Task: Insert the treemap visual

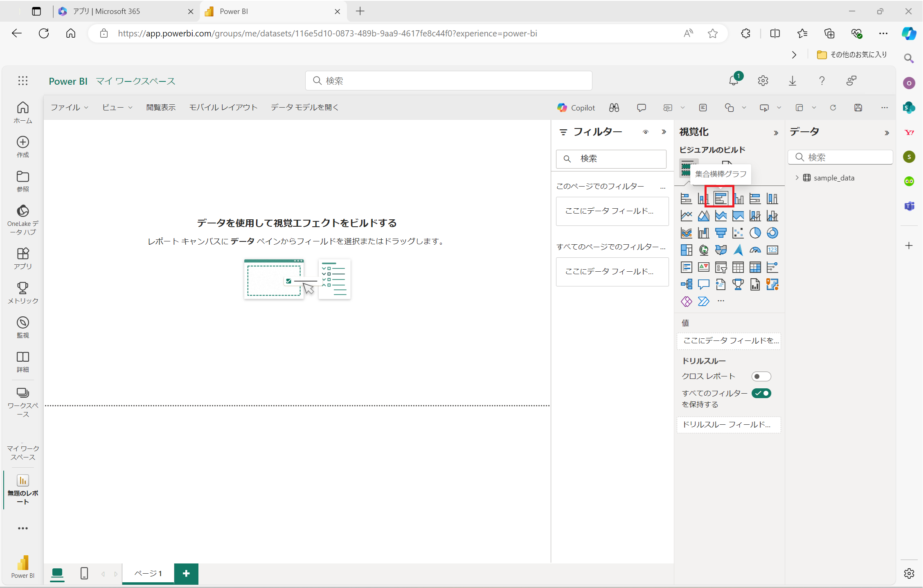Action: click(x=686, y=250)
